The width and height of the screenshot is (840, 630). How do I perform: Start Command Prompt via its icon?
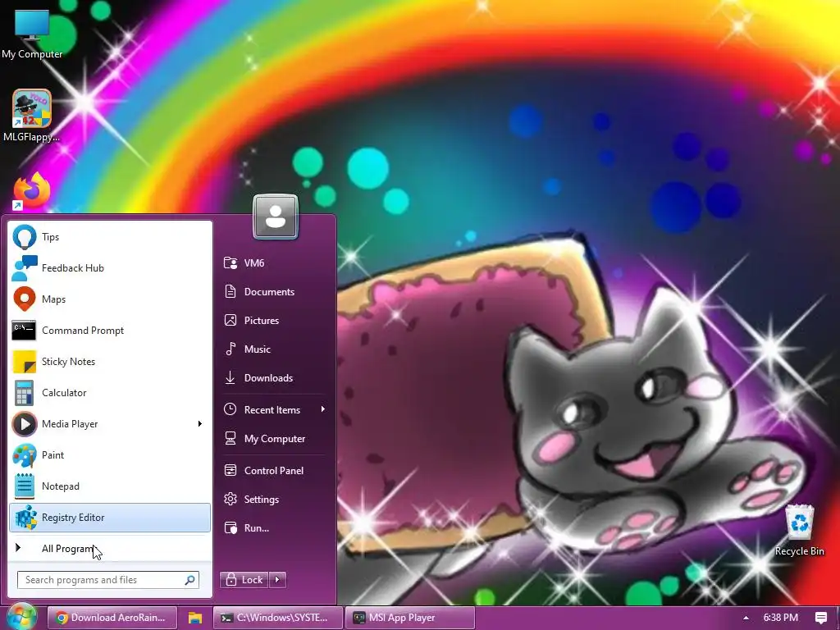(x=24, y=330)
